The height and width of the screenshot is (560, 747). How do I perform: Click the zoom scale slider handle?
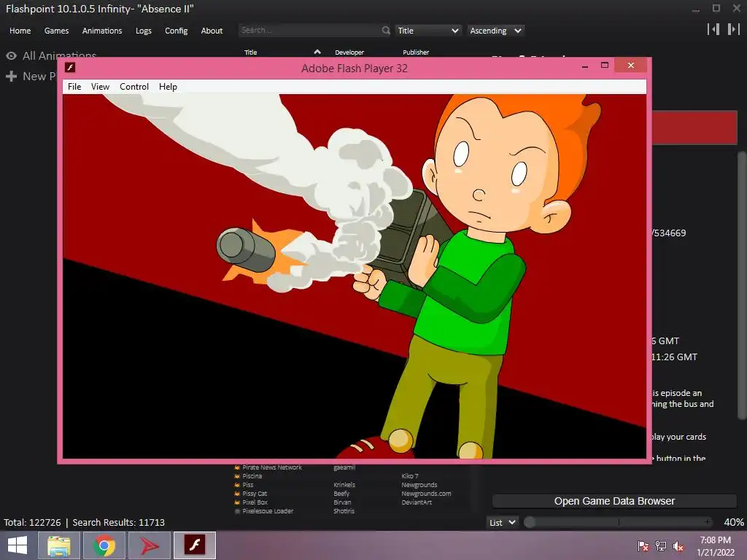(x=530, y=522)
